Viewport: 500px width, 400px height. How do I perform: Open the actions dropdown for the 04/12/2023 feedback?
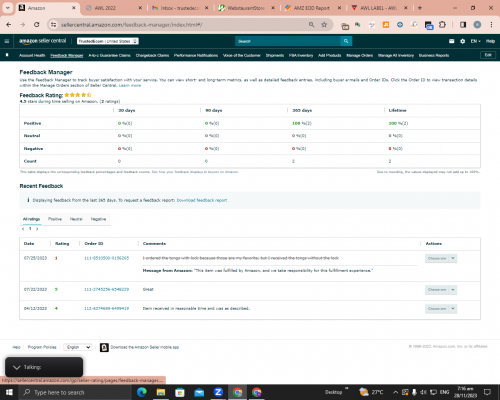[441, 309]
